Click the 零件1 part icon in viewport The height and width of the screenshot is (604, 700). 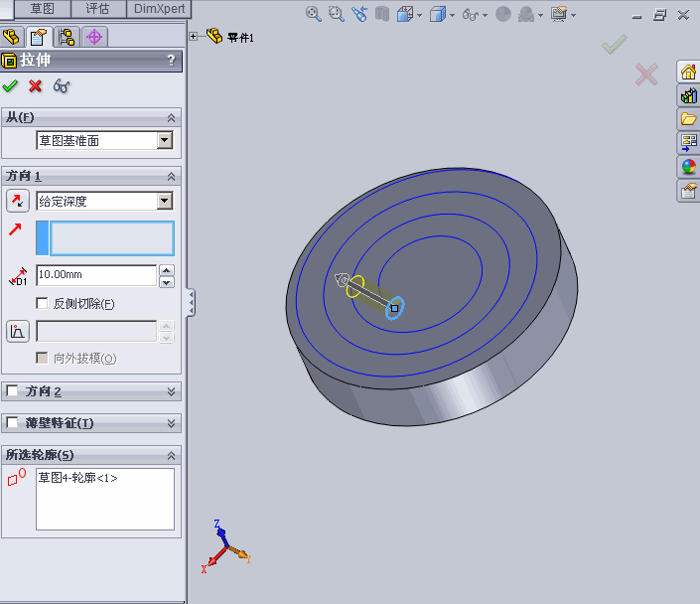point(214,36)
